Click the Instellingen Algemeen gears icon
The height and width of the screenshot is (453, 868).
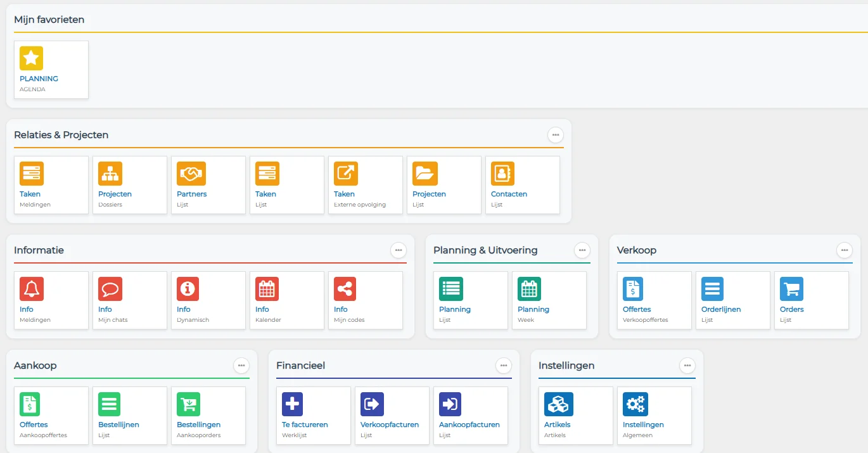click(x=635, y=404)
